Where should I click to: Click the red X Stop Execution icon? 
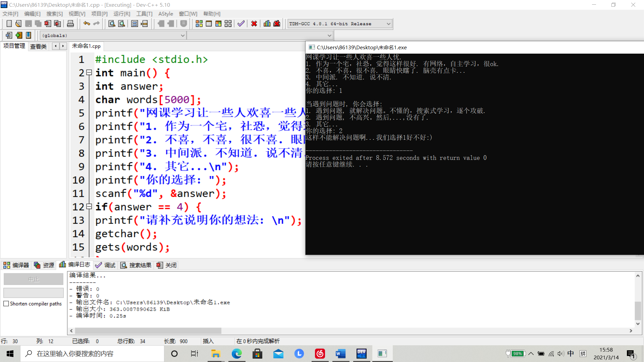[254, 24]
